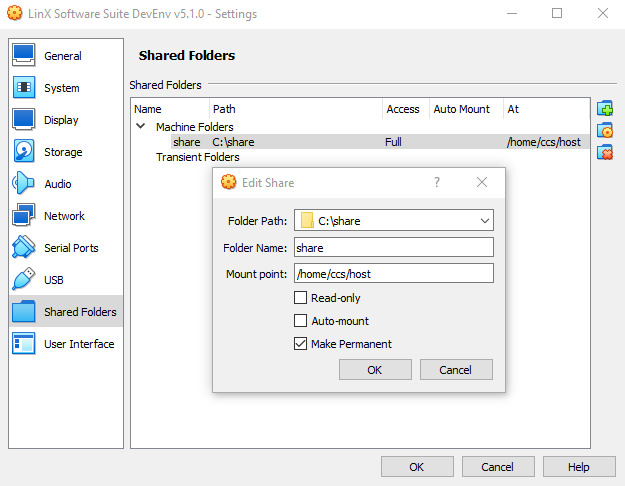Open Help from the Settings window
Viewport: 625px width, 486px height.
pyautogui.click(x=579, y=466)
